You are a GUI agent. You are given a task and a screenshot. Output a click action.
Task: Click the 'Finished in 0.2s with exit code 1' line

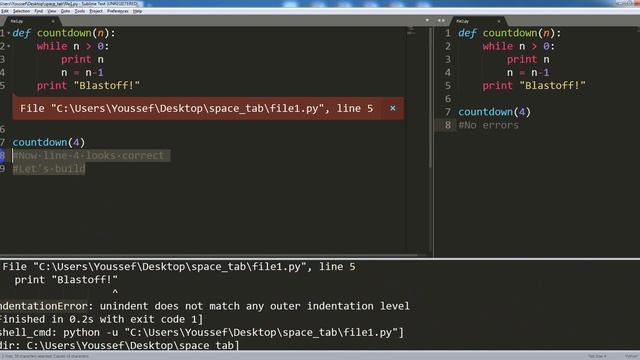102,319
